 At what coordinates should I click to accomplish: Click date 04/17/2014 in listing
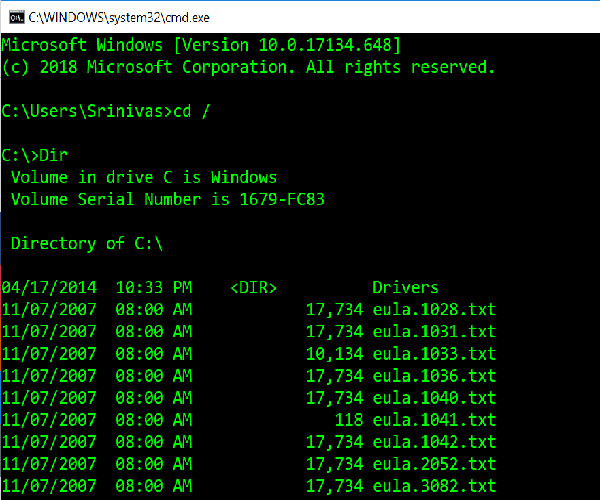pyautogui.click(x=49, y=288)
